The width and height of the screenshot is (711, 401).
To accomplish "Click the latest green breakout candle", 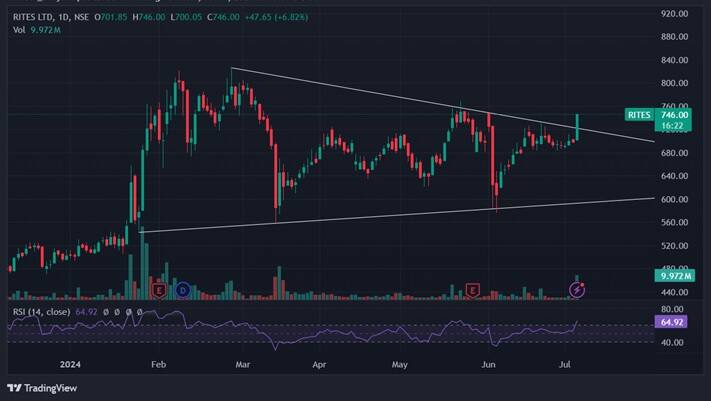I will click(578, 126).
